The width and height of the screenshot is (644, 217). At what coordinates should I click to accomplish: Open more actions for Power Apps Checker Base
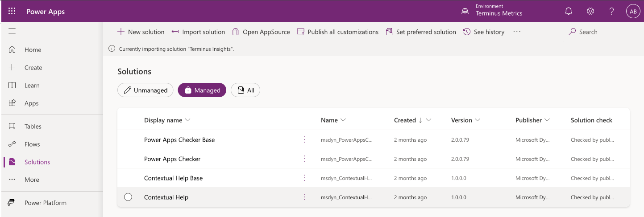[x=305, y=139]
